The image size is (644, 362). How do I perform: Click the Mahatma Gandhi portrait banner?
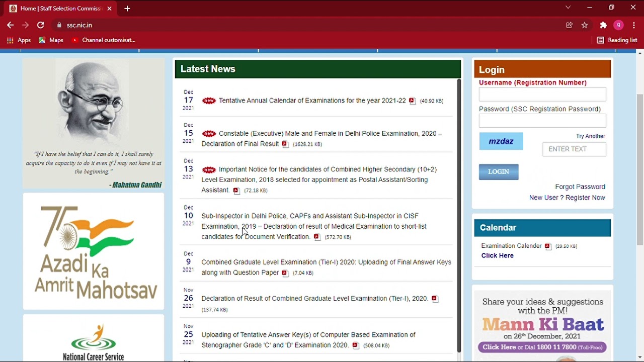coord(94,124)
